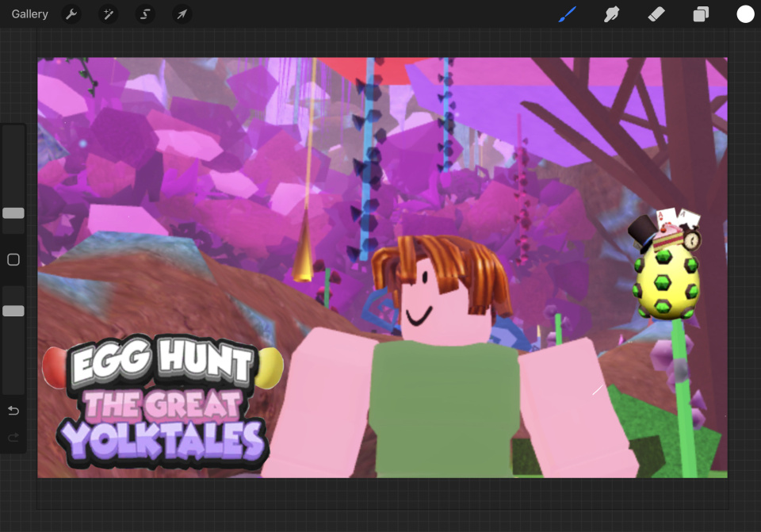This screenshot has width=761, height=532.
Task: Select the Eraser tool
Action: pyautogui.click(x=656, y=14)
